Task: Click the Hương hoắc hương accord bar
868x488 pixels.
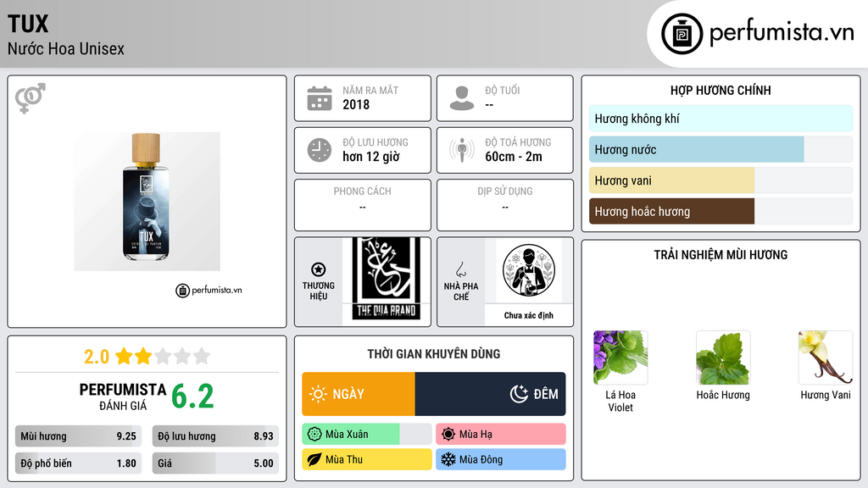Action: [721, 211]
